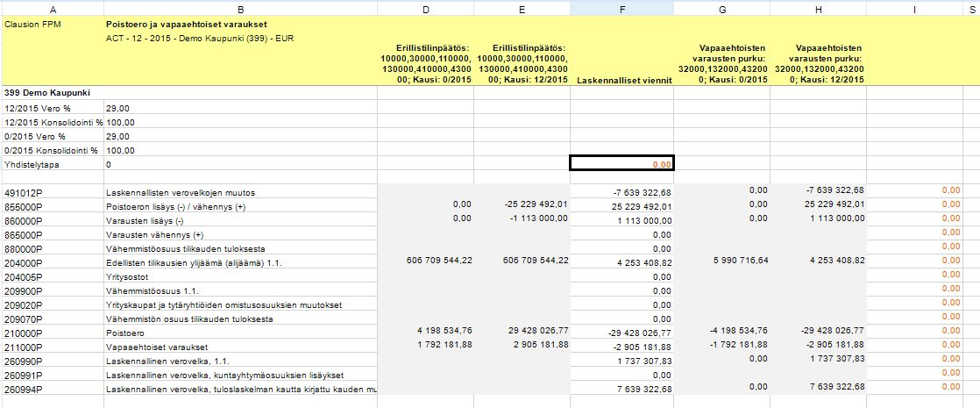Screen dimensions: 980x408
Task: Click the Yhdistelytapa value 0
Action: [109, 165]
